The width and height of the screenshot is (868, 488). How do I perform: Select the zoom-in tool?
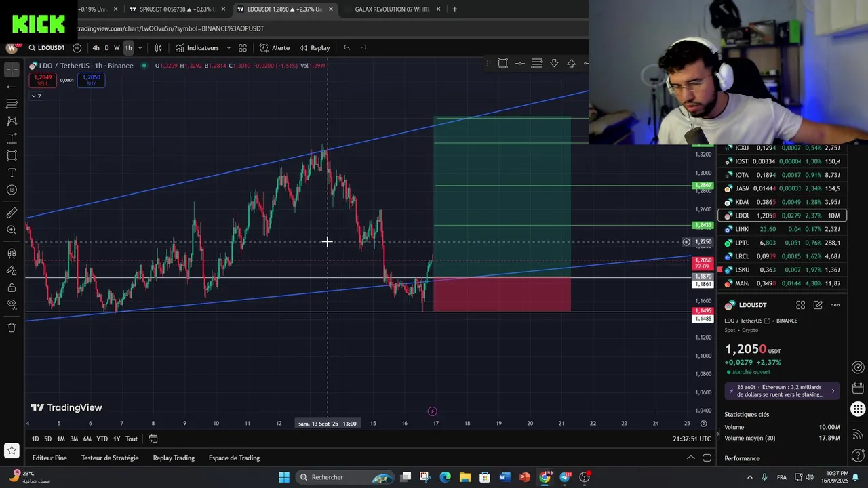pos(12,230)
